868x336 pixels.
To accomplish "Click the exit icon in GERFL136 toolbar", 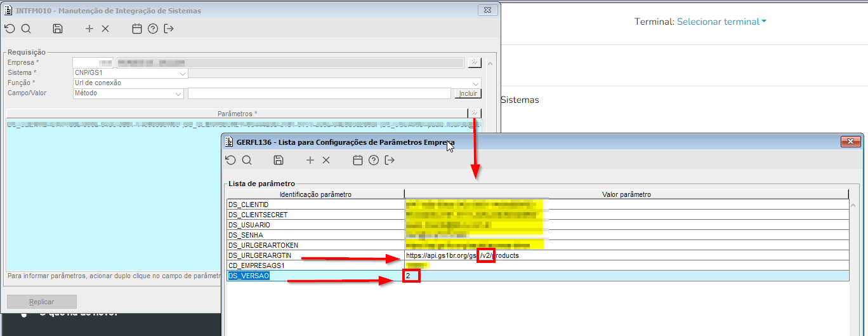I will click(x=390, y=160).
